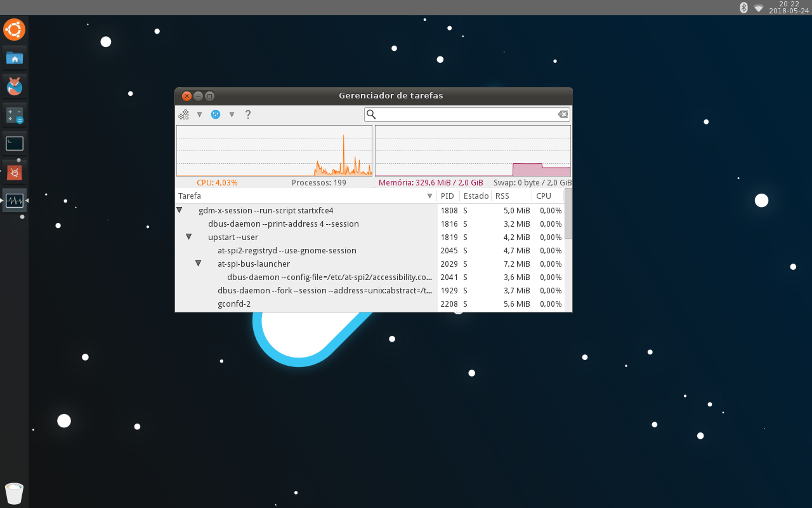812x508 pixels.
Task: Open the question mark help icon
Action: pyautogui.click(x=248, y=114)
